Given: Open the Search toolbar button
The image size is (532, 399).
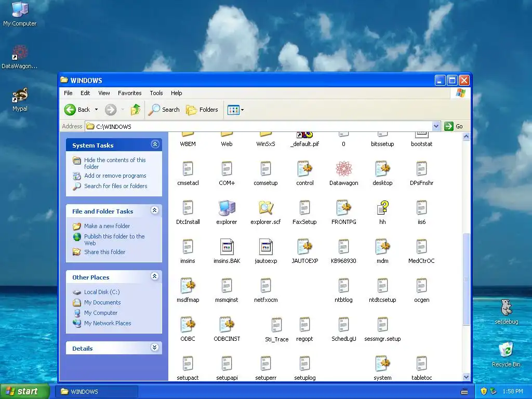Looking at the screenshot, I should click(x=164, y=110).
